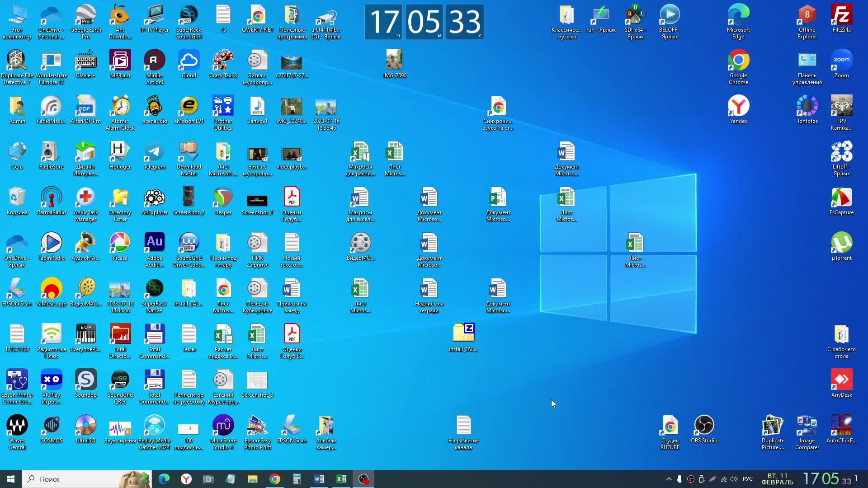This screenshot has height=488, width=868.
Task: Open Оценки Голуб В PDF file
Action: (292, 341)
